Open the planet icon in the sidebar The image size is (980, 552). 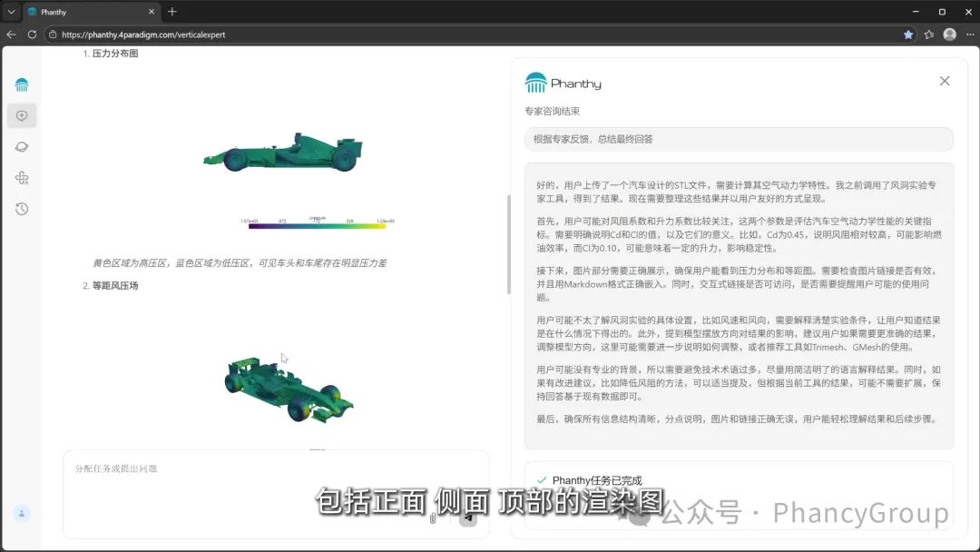point(22,146)
